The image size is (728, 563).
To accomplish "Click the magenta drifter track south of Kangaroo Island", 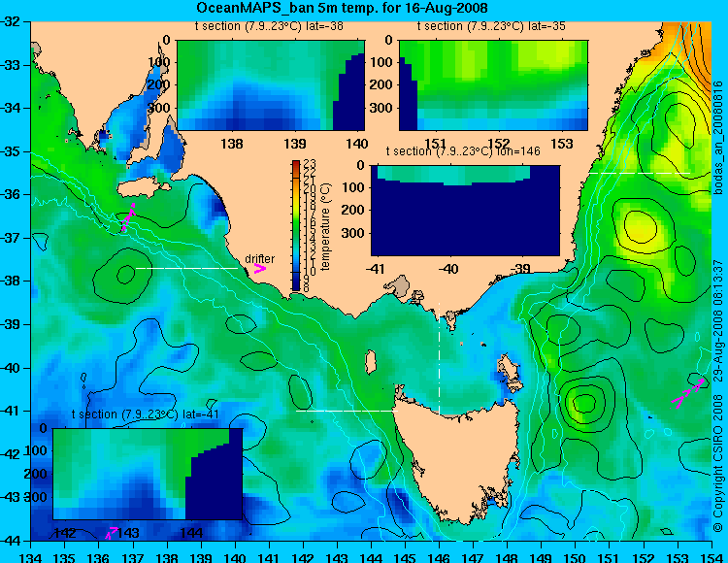I will pyautogui.click(x=128, y=217).
